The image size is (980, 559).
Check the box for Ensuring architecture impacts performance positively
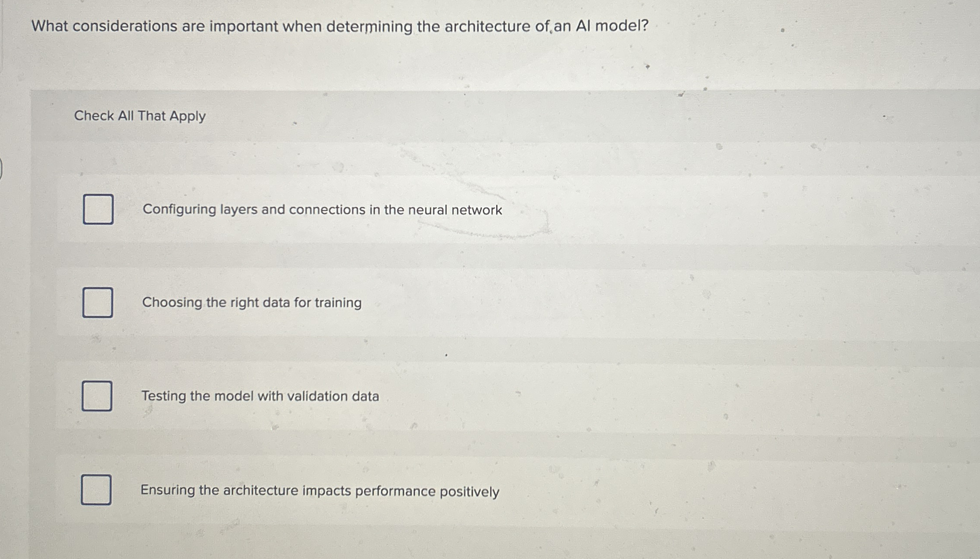[x=96, y=490]
